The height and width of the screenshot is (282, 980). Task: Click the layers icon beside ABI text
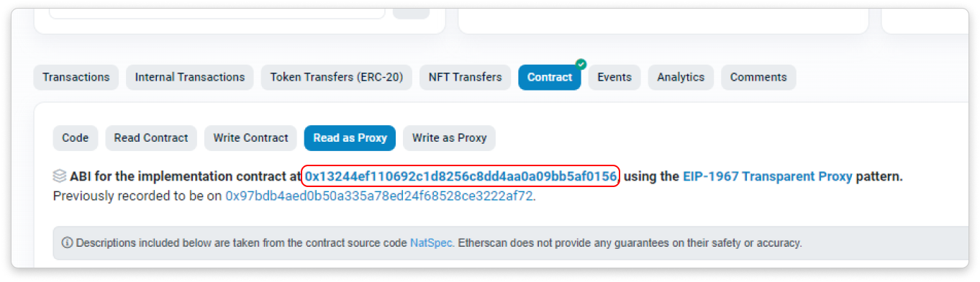(x=60, y=176)
